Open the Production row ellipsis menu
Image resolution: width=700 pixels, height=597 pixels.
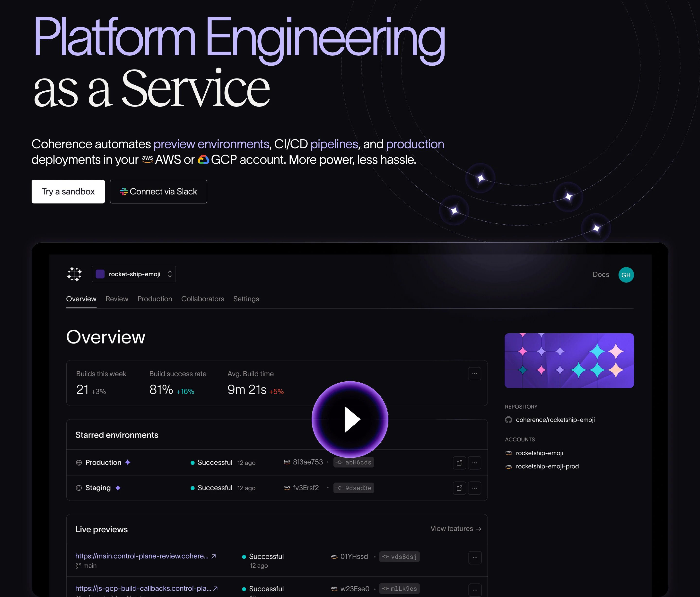[x=474, y=463]
